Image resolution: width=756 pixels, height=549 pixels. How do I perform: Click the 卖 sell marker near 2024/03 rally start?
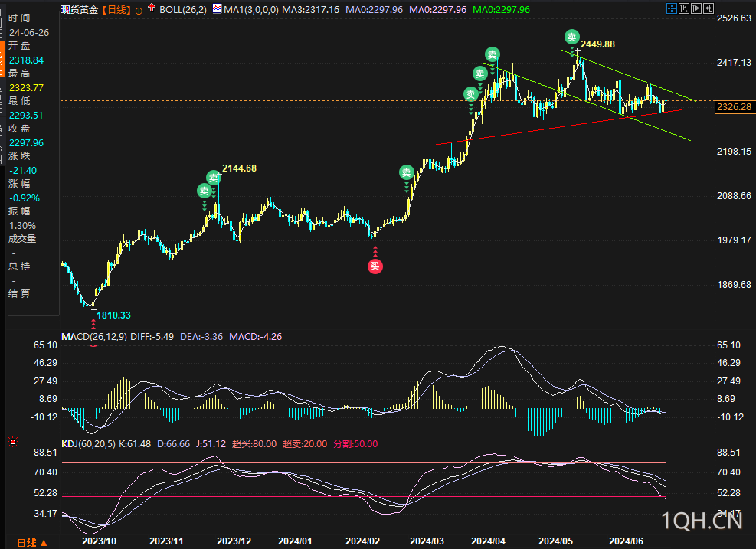click(407, 172)
